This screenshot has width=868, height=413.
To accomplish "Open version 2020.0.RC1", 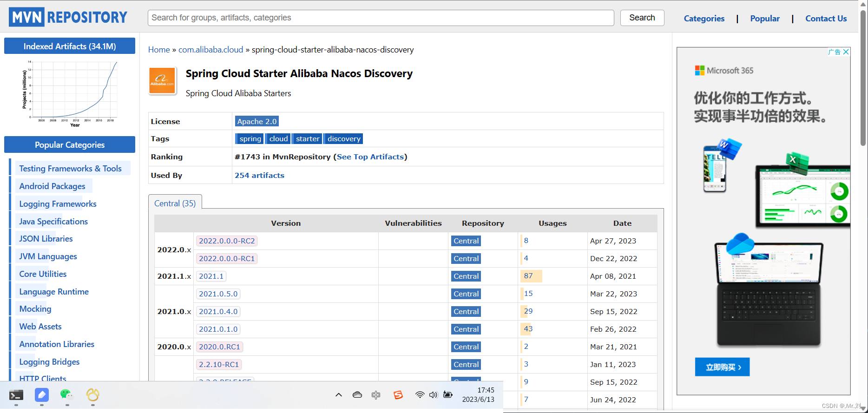I will (220, 347).
